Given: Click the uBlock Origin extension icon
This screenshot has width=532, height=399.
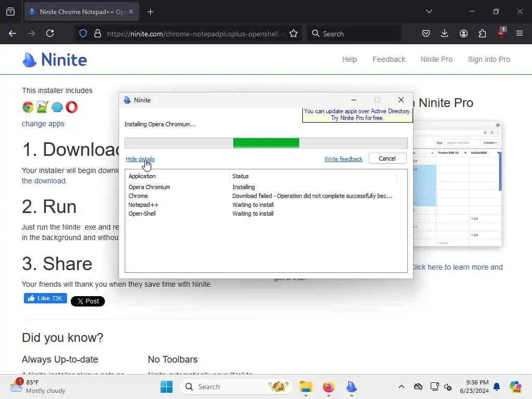Looking at the screenshot, I should click(x=501, y=33).
